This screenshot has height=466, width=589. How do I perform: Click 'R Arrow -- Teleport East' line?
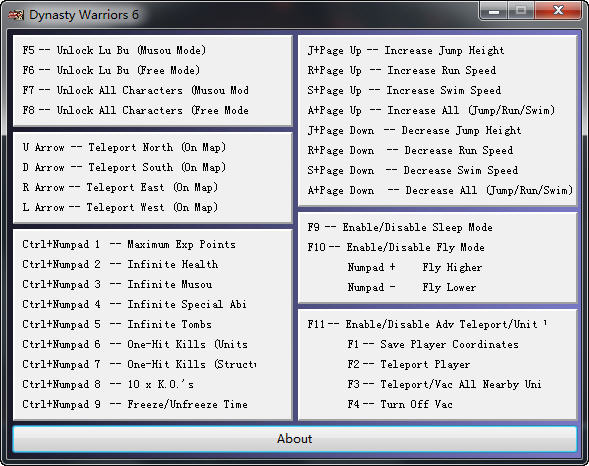click(120, 187)
